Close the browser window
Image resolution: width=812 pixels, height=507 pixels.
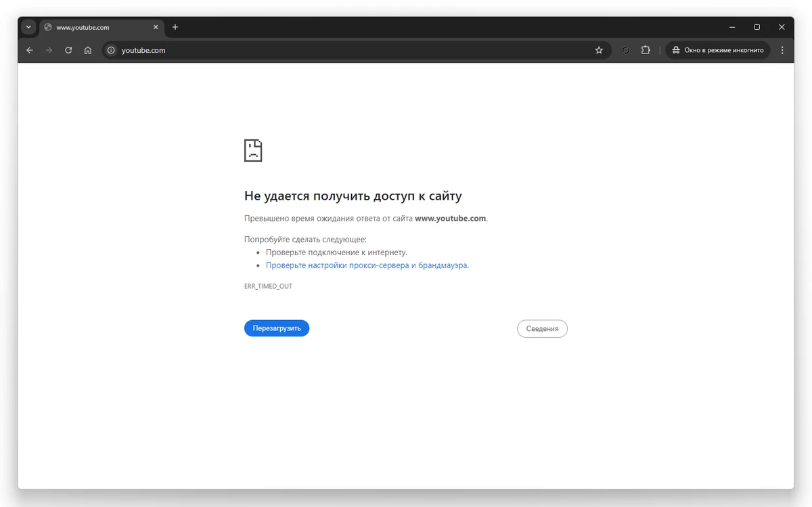click(782, 27)
